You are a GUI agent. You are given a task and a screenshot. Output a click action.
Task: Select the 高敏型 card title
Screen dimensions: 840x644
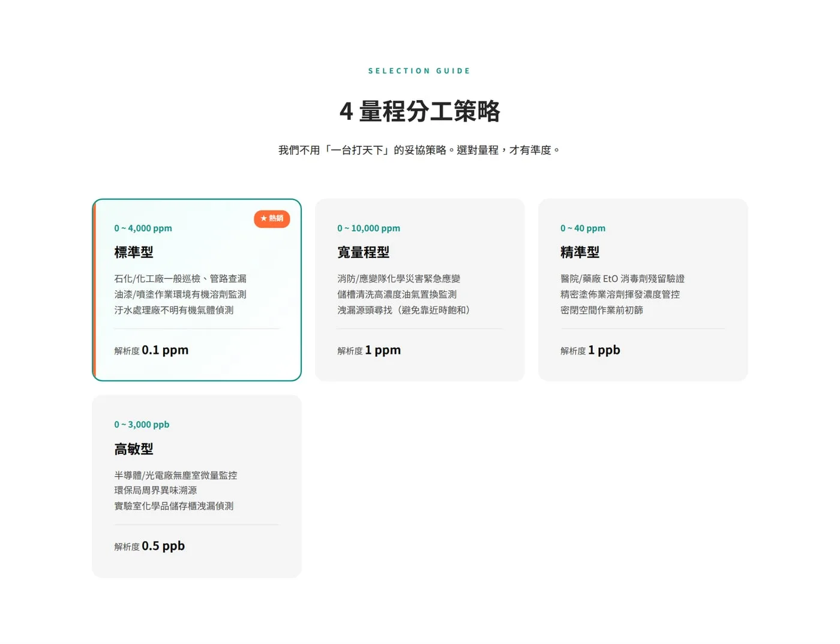134,449
